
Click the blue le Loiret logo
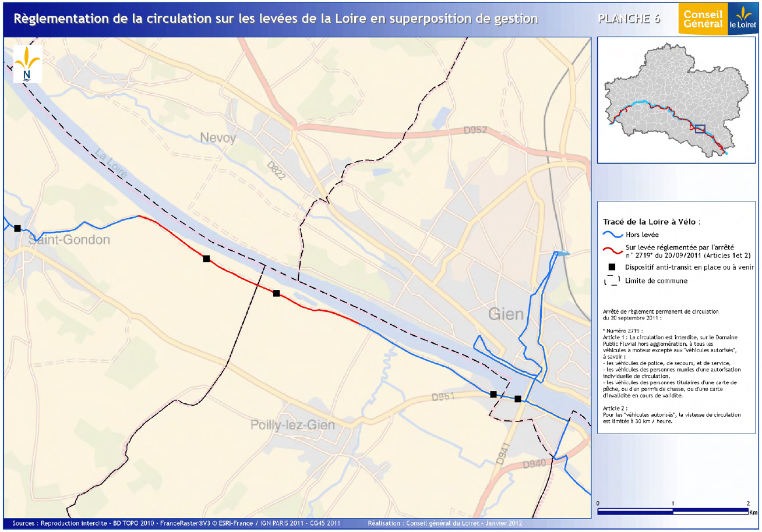tap(743, 19)
